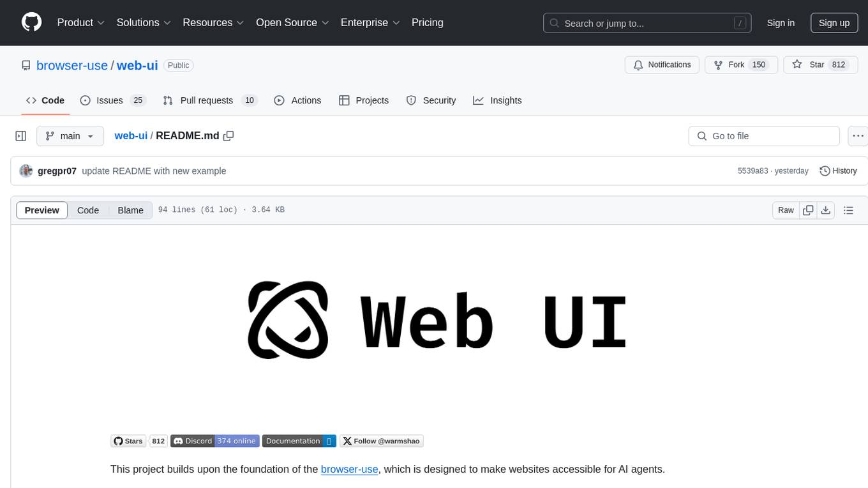Click the Sign up button
The image size is (868, 488).
coord(834,23)
